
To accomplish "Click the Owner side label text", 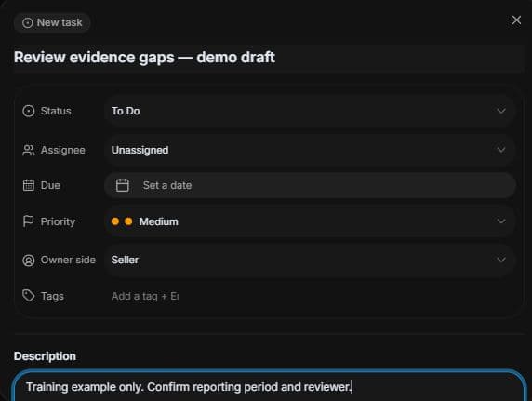I will click(x=68, y=260).
